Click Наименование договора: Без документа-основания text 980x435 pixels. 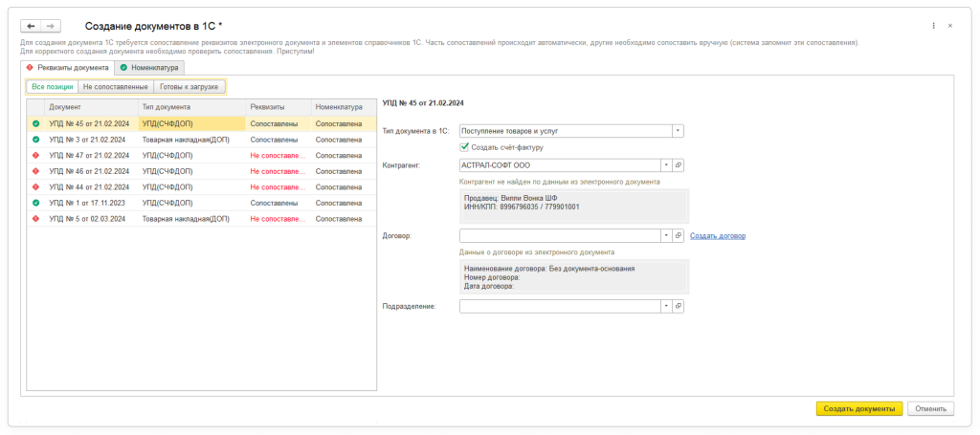pyautogui.click(x=550, y=269)
